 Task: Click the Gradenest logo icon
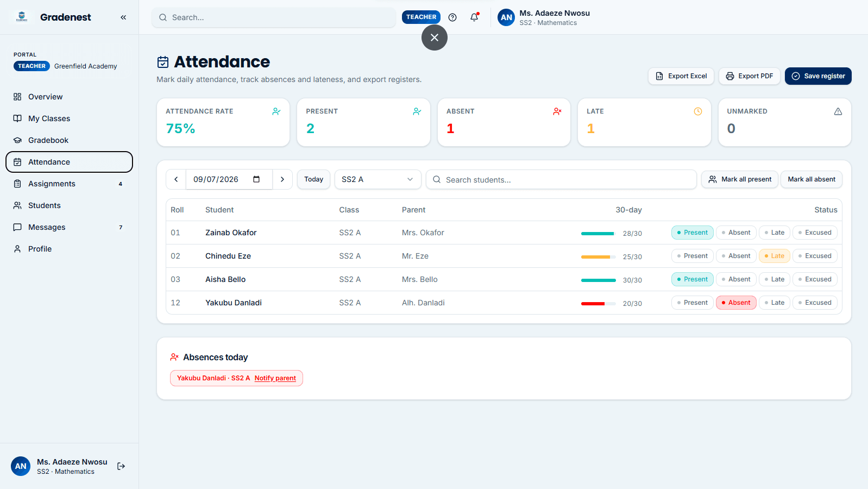point(22,17)
